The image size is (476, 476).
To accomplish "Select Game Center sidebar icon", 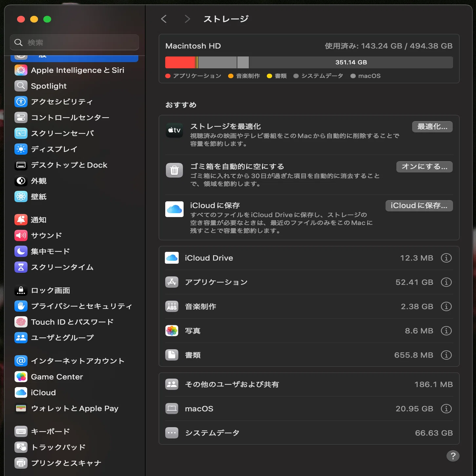I will click(21, 377).
